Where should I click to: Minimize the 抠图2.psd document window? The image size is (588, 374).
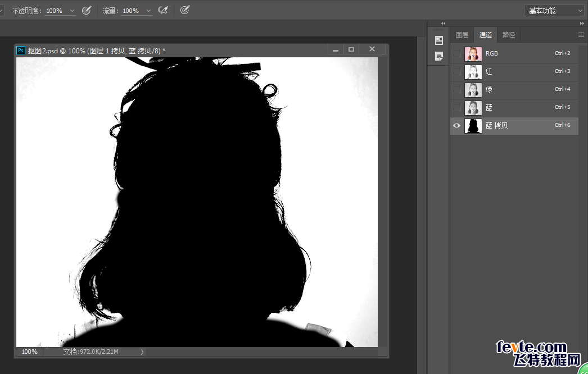(336, 49)
